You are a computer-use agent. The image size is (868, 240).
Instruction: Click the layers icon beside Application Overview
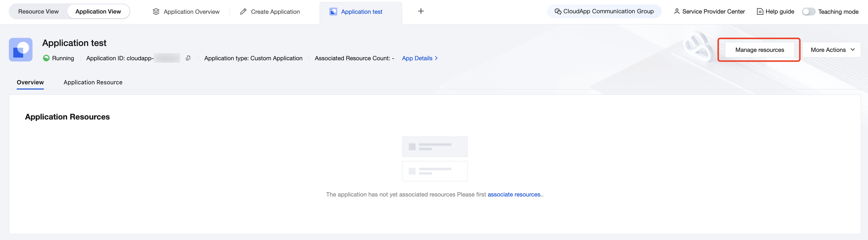coord(156,12)
